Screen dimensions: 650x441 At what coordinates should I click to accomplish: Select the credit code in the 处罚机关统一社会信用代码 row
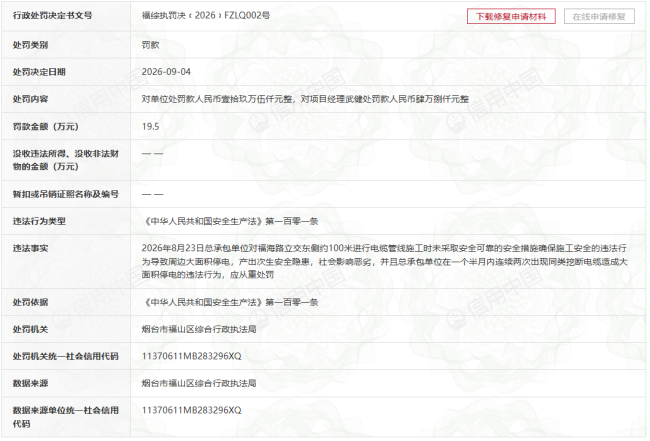(x=192, y=356)
